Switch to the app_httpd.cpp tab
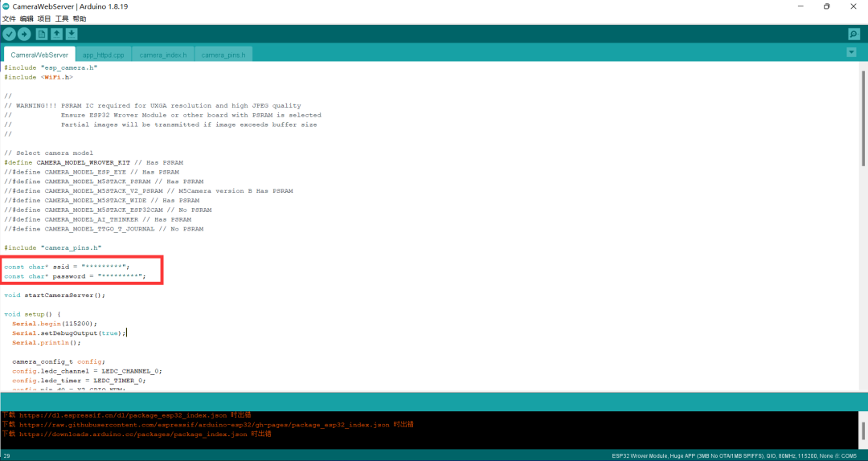Screen dimensions: 868x461 [x=104, y=55]
